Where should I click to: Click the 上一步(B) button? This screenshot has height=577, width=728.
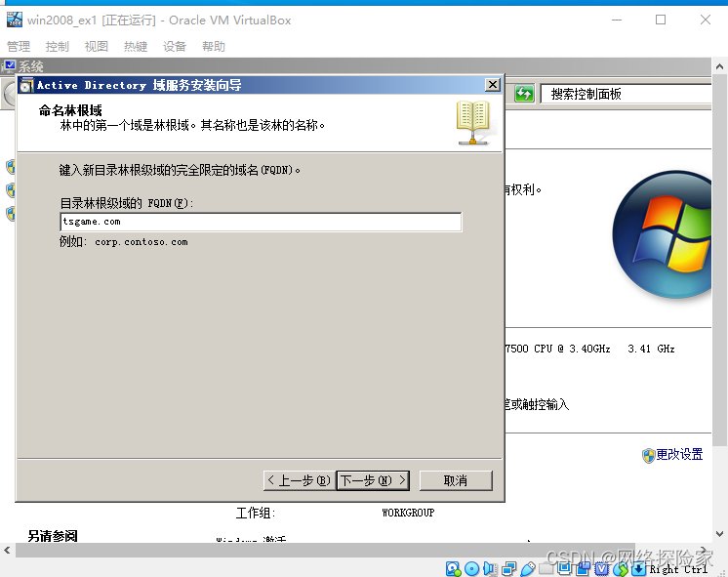point(300,480)
